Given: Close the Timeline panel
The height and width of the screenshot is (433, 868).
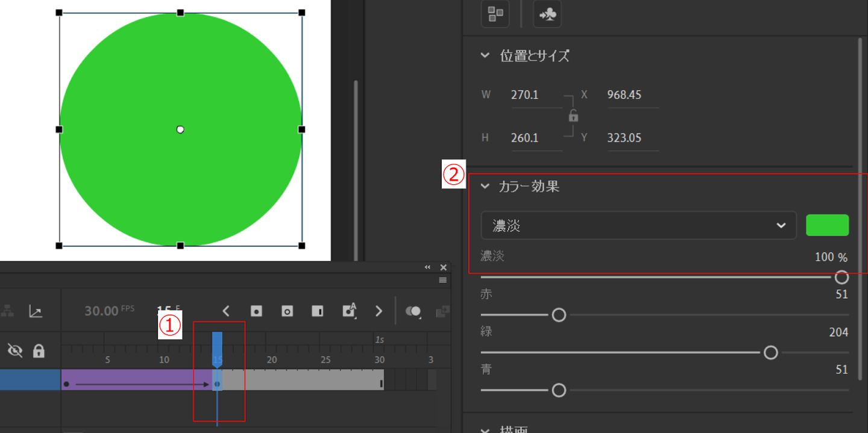Looking at the screenshot, I should click(444, 267).
